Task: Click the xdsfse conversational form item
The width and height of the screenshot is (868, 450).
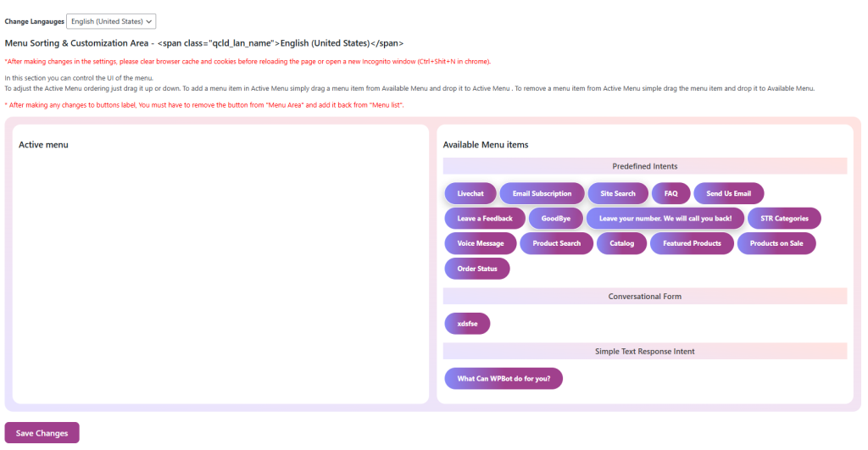Action: coord(467,324)
